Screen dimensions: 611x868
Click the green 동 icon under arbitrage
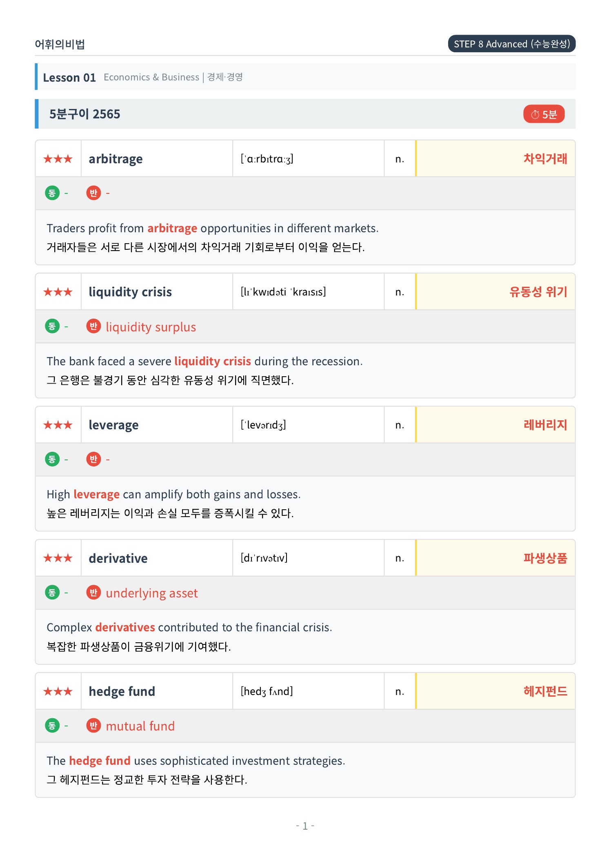click(52, 193)
